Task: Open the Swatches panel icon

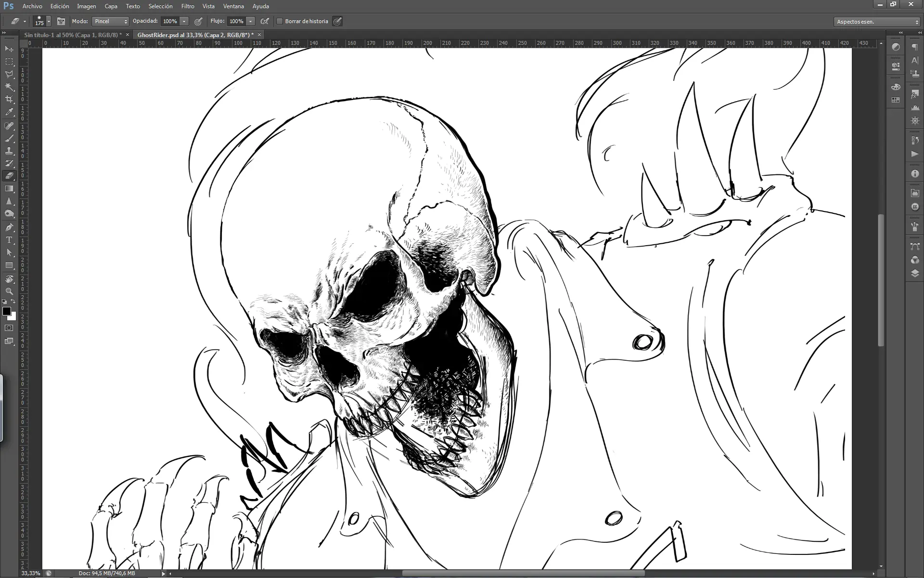Action: tap(896, 100)
